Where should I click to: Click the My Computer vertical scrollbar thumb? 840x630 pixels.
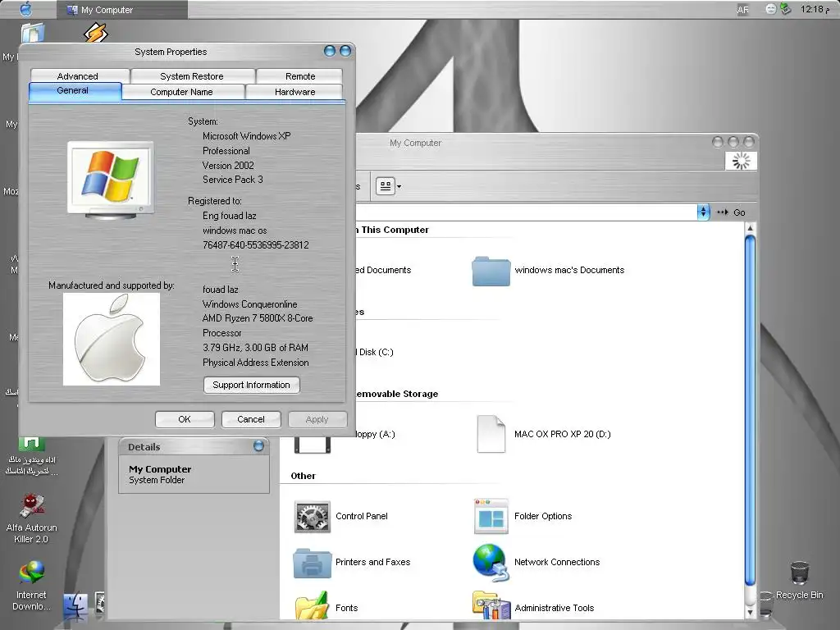click(x=750, y=410)
